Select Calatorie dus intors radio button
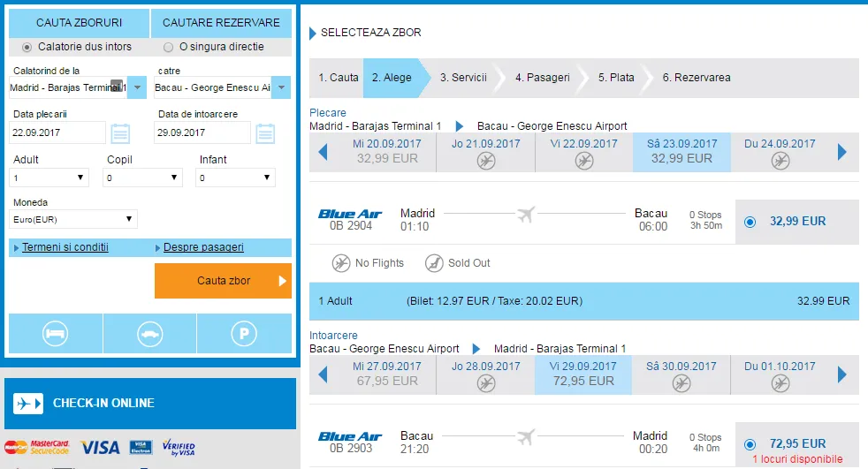This screenshot has height=469, width=868. click(x=27, y=48)
